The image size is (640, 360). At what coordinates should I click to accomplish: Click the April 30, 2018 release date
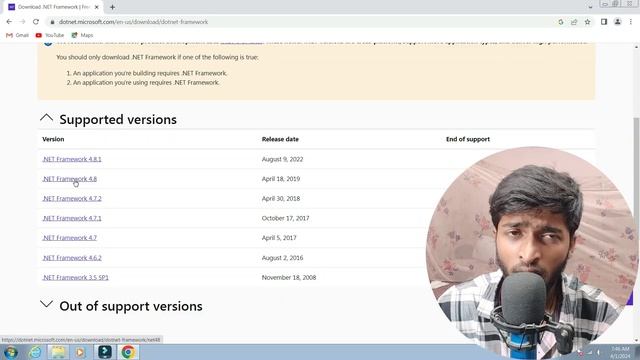[281, 198]
